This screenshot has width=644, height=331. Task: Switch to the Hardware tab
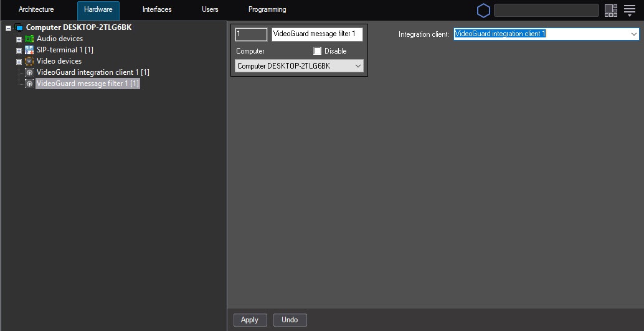[x=98, y=9]
